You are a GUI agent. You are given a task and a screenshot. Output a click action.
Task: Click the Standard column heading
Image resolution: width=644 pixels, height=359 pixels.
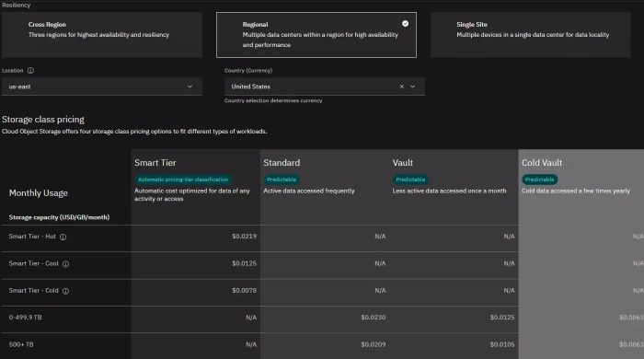coord(282,163)
